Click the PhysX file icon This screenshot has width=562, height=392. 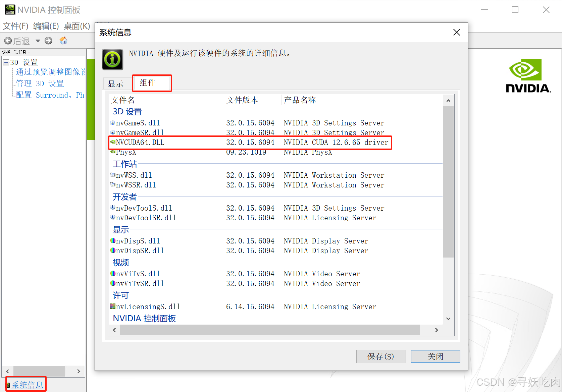[x=113, y=152]
